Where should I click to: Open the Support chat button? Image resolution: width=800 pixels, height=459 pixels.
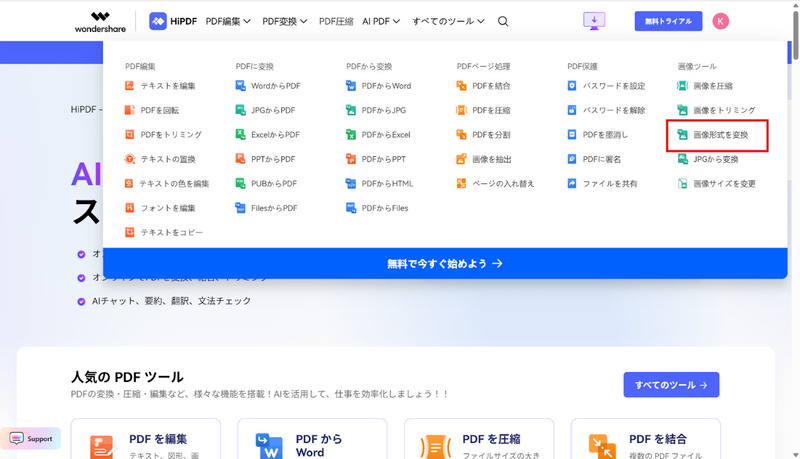(x=31, y=439)
